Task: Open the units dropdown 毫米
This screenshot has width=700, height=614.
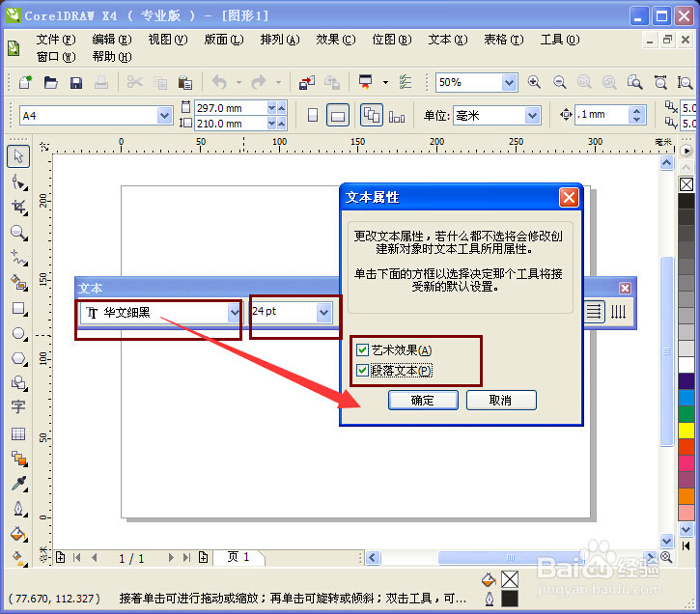Action: click(532, 116)
